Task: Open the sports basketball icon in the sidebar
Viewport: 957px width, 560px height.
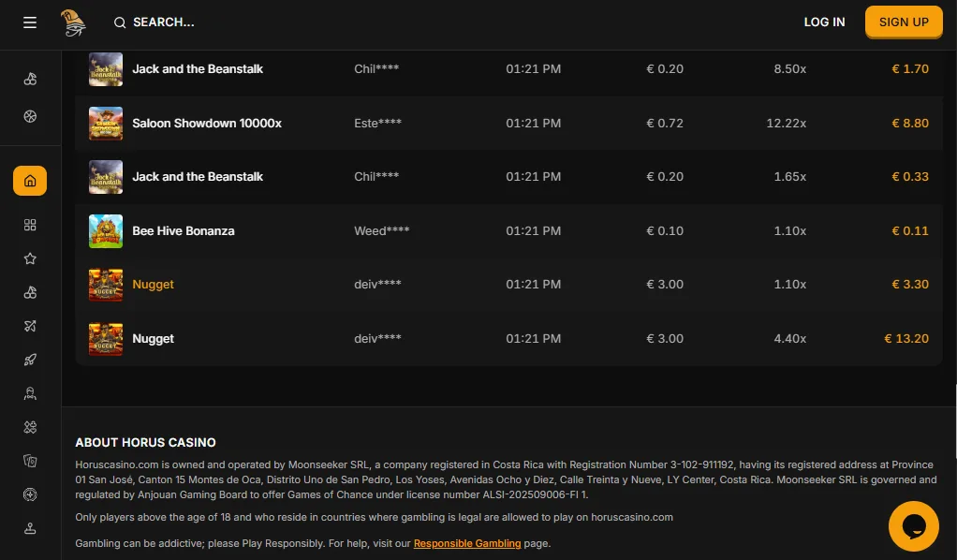Action: coord(30,116)
